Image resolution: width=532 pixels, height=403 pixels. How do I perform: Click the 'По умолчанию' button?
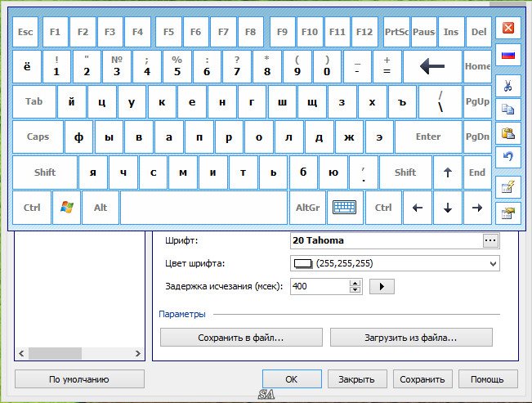pos(79,379)
